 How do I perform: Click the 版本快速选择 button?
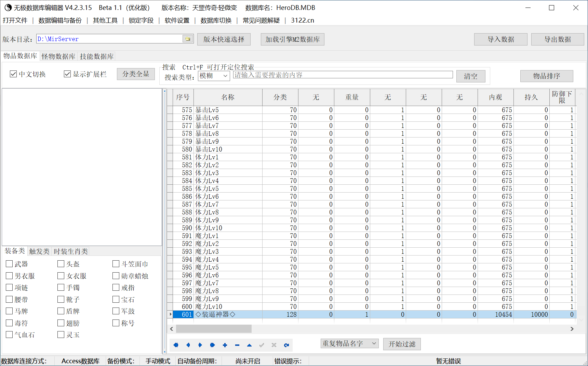tap(224, 39)
